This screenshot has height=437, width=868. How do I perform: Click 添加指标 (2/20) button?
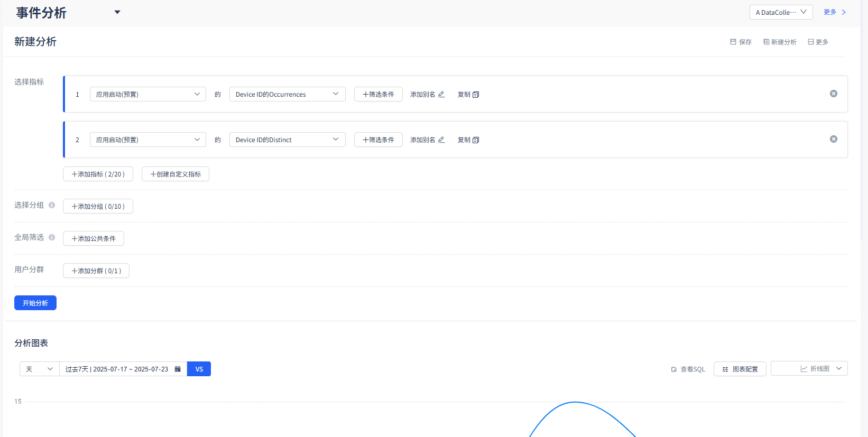pos(98,174)
